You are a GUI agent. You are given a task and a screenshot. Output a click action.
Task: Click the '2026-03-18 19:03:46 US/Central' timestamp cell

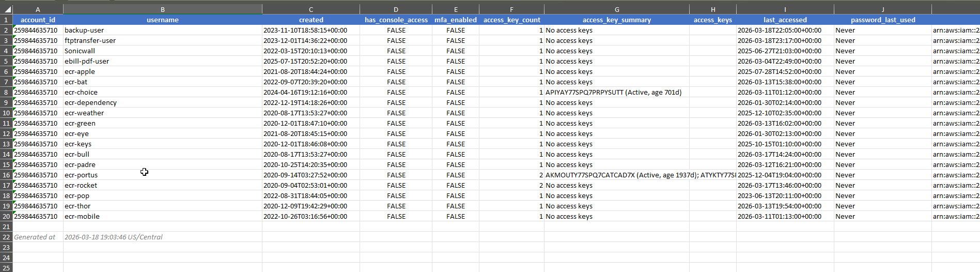[x=163, y=237]
